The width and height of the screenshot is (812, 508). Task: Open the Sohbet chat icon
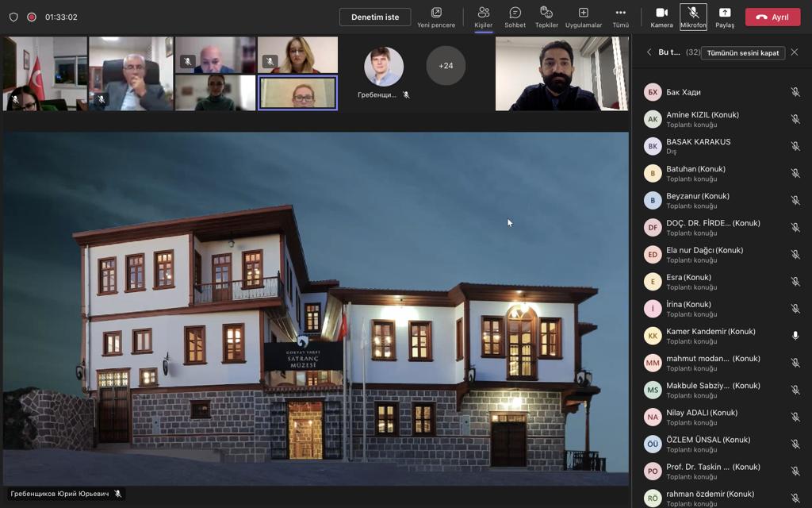pos(515,17)
